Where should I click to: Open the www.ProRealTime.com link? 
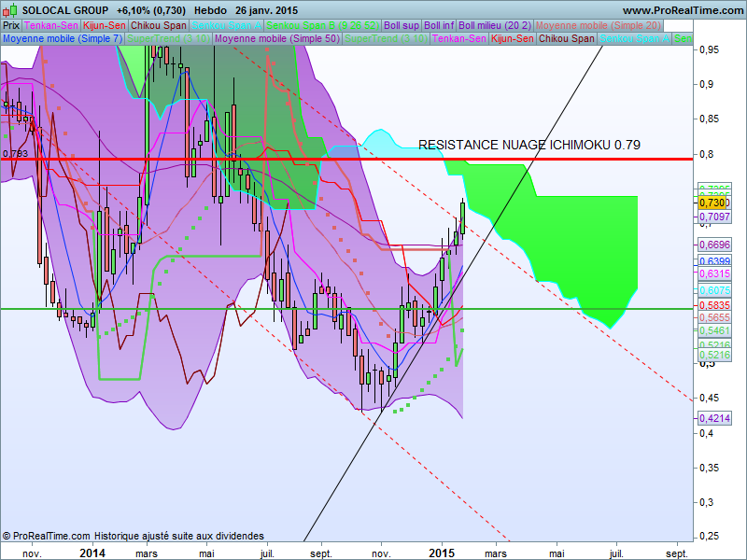pos(681,9)
